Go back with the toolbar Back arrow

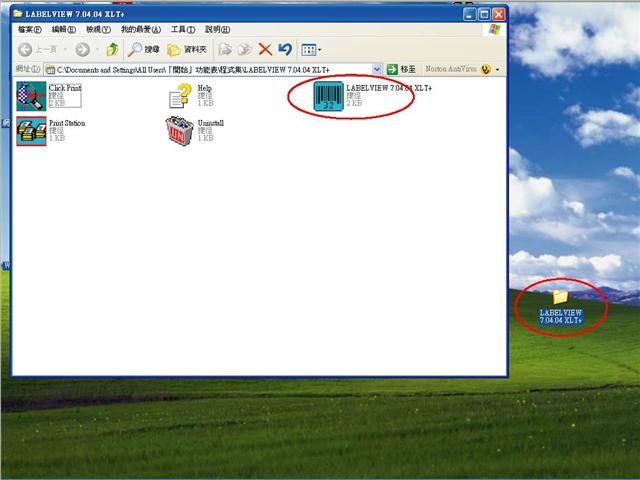(x=25, y=50)
